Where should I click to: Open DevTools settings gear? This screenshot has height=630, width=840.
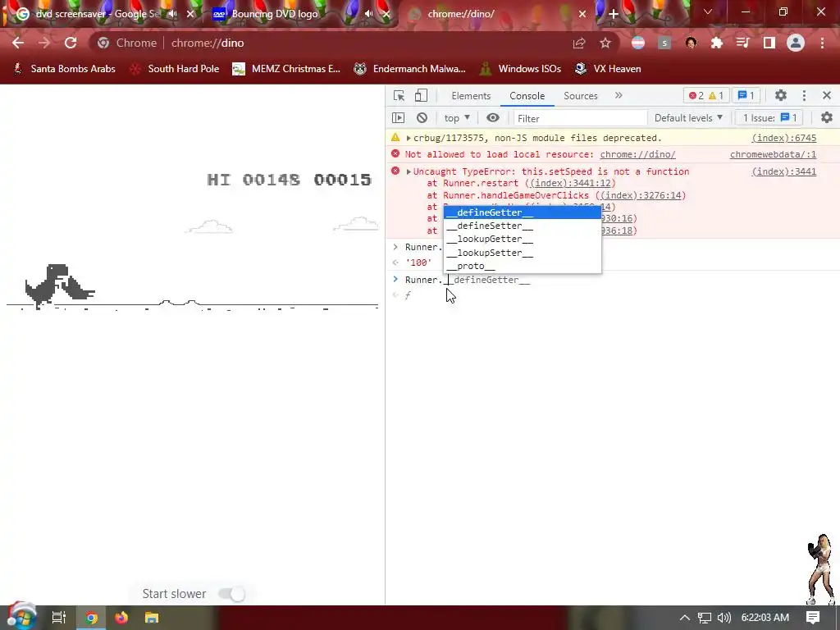point(781,95)
